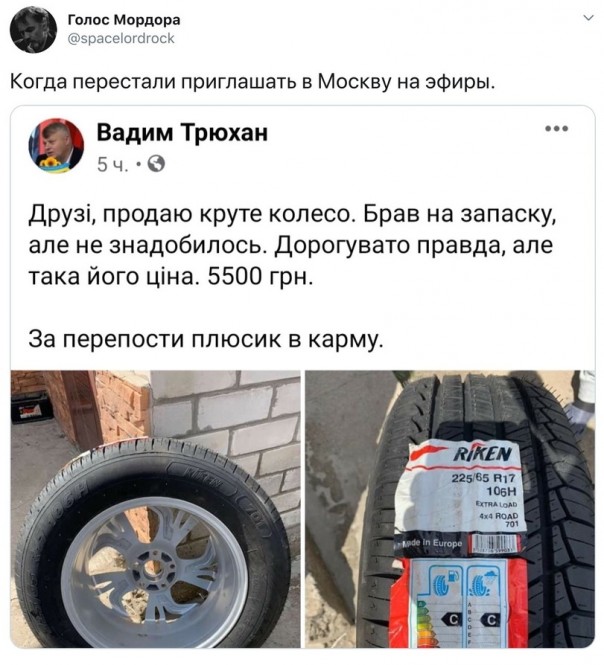Click the Riken brand label on tire
The image size is (604, 665).
click(482, 455)
